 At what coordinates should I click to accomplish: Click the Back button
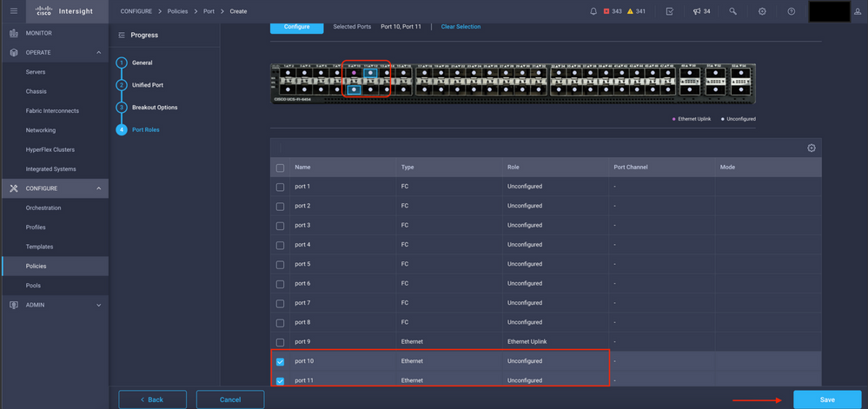coord(152,399)
